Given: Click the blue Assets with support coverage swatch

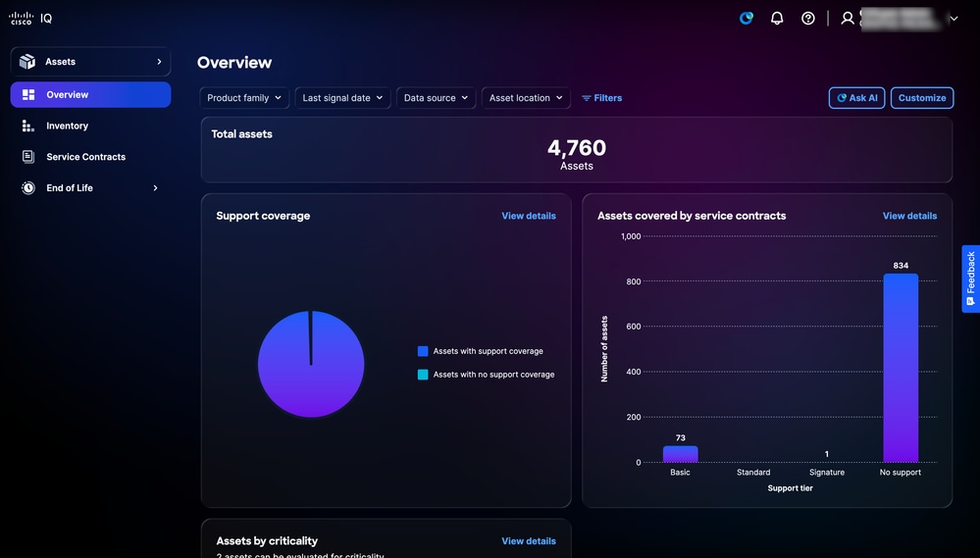Looking at the screenshot, I should [423, 351].
